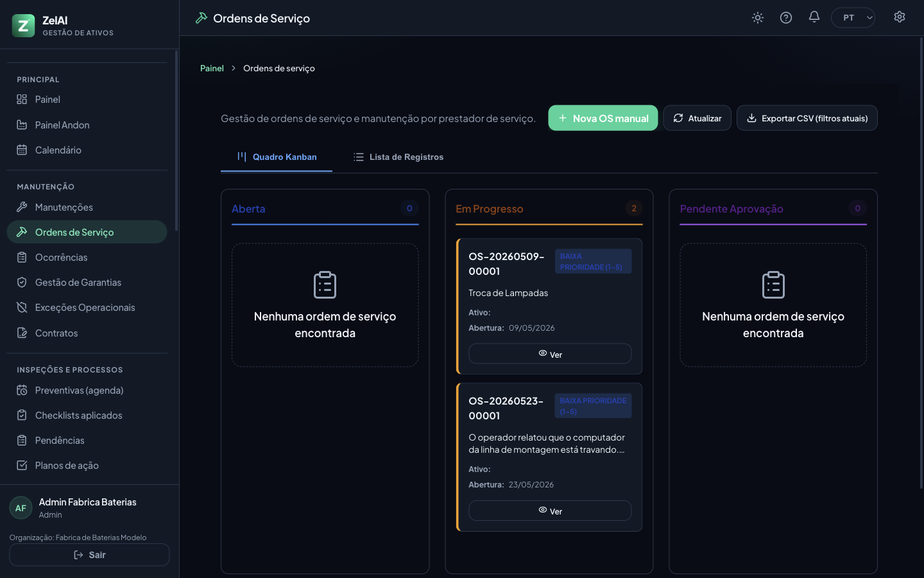Open Contratos in sidebar
The image size is (924, 578).
coord(87,333)
